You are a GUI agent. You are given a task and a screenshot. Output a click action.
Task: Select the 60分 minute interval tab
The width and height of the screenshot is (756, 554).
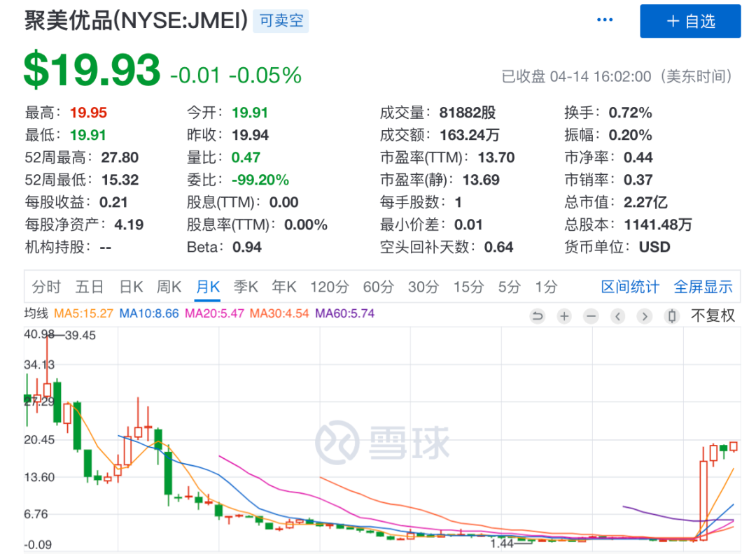[378, 287]
